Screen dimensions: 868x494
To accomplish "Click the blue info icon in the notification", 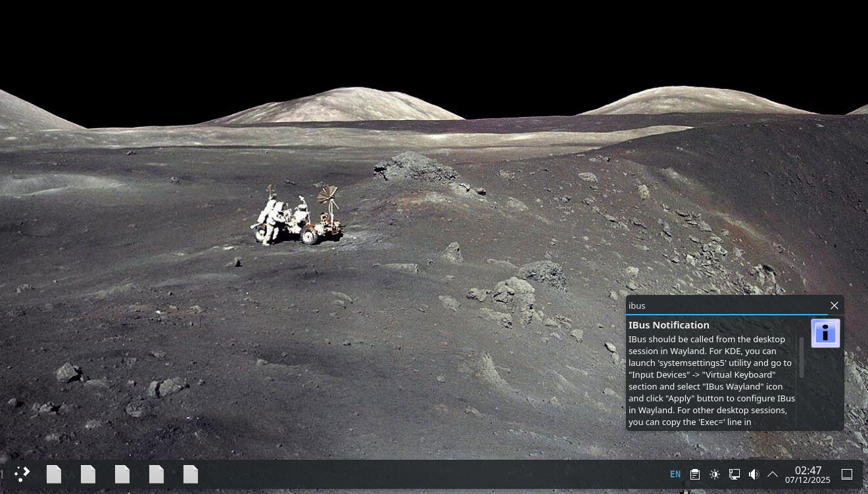I will (825, 333).
